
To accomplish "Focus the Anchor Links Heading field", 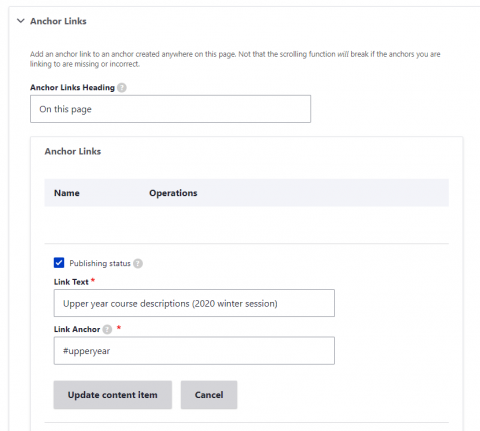I will tap(170, 109).
